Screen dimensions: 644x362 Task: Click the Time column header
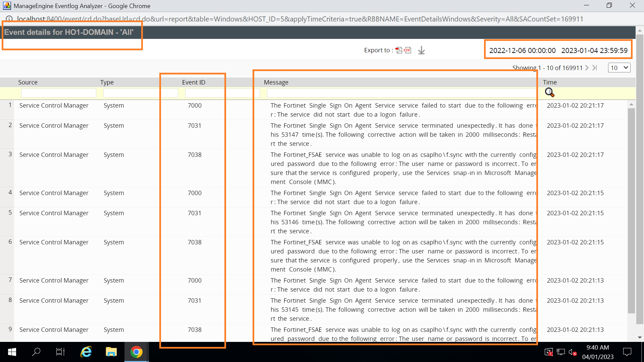[x=550, y=82]
